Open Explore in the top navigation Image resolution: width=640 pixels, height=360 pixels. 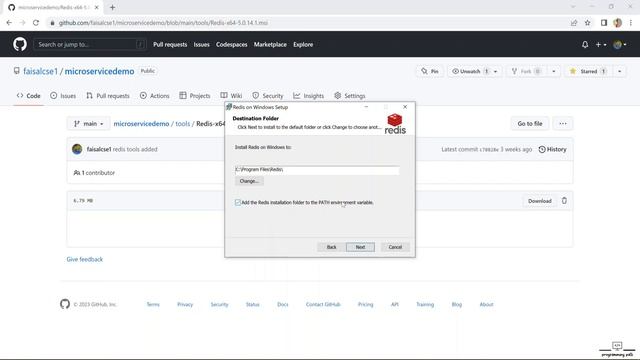click(x=303, y=44)
